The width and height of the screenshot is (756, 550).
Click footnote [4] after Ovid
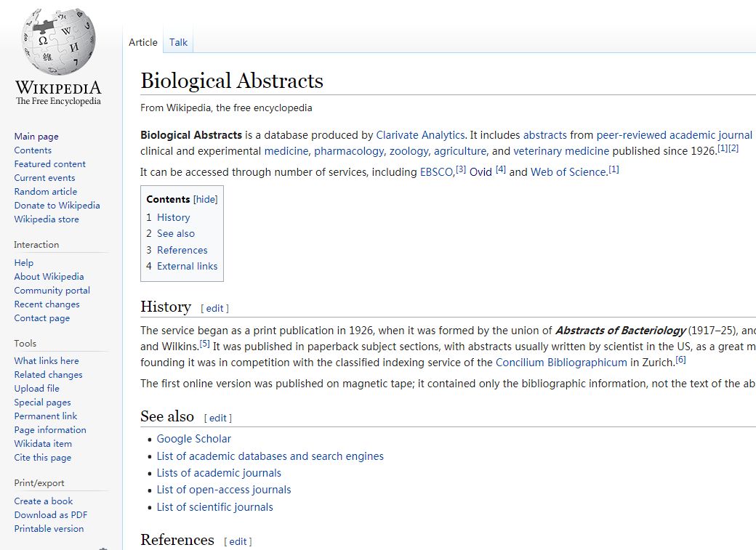tap(501, 169)
